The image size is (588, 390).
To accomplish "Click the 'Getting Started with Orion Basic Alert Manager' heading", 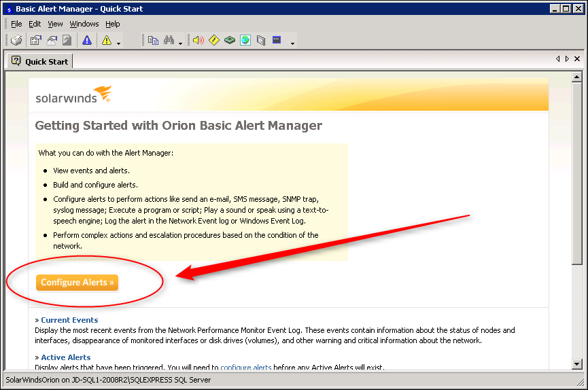I will tap(179, 126).
